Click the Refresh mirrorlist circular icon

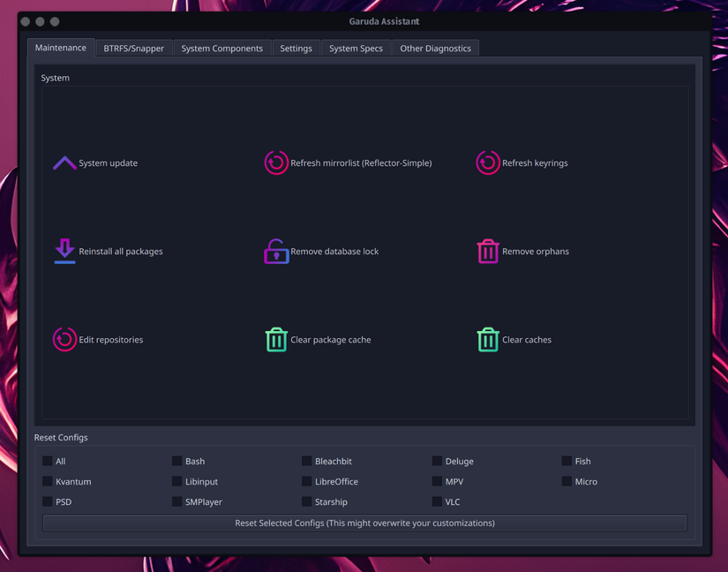(x=276, y=163)
